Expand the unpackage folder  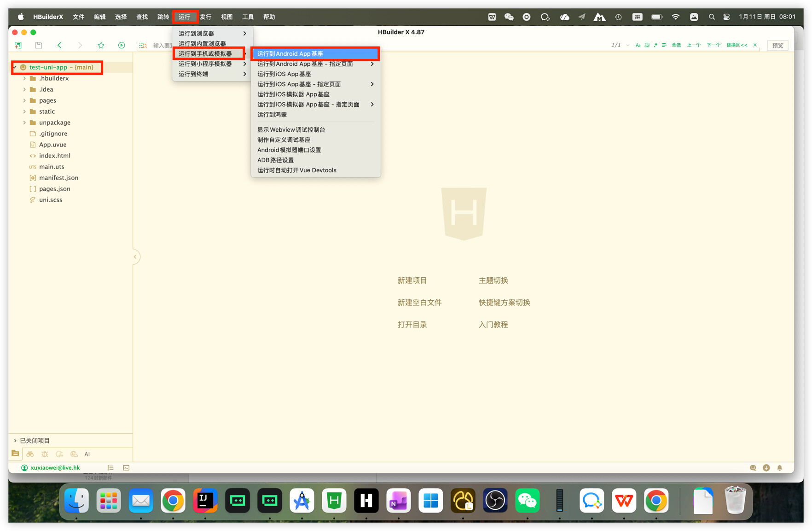coord(24,123)
